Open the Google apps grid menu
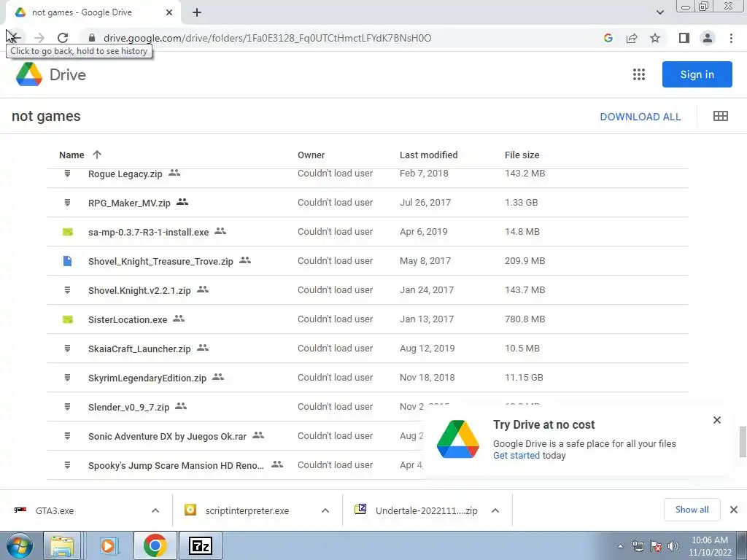747x560 pixels. click(639, 74)
